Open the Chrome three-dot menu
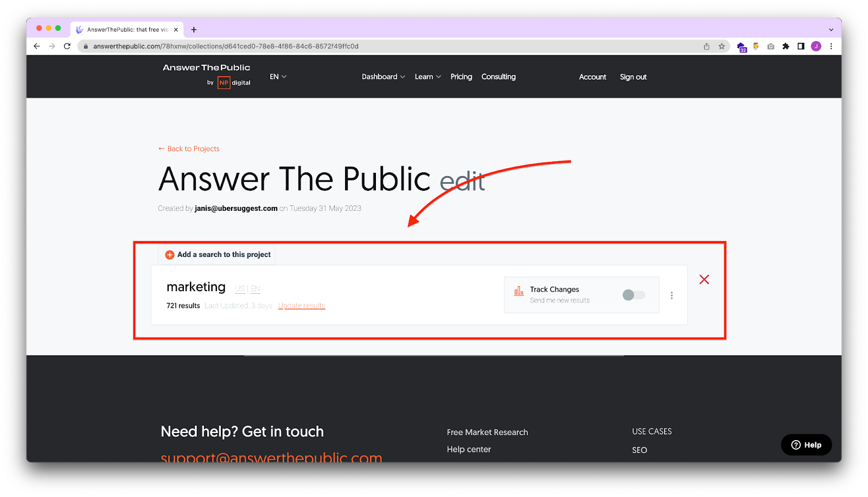The width and height of the screenshot is (868, 497). 831,47
